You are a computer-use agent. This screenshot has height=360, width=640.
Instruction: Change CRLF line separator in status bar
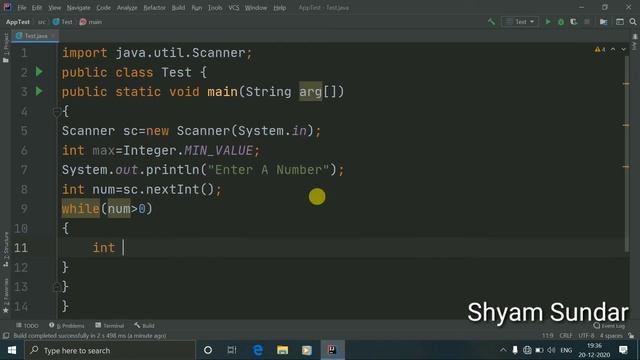click(x=566, y=336)
